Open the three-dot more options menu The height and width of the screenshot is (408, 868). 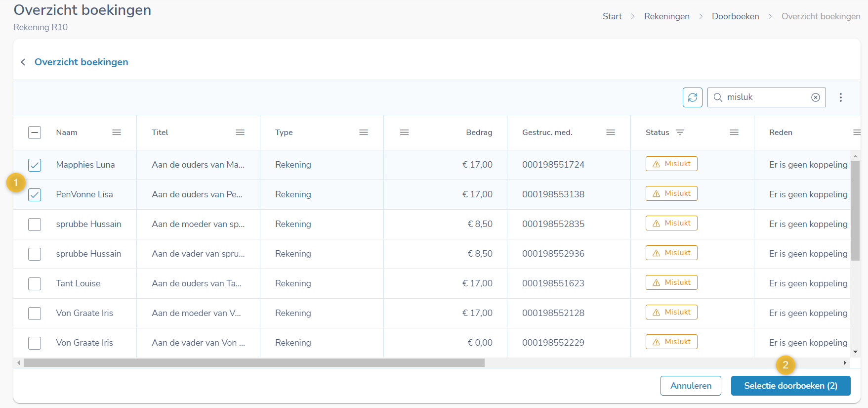[840, 97]
